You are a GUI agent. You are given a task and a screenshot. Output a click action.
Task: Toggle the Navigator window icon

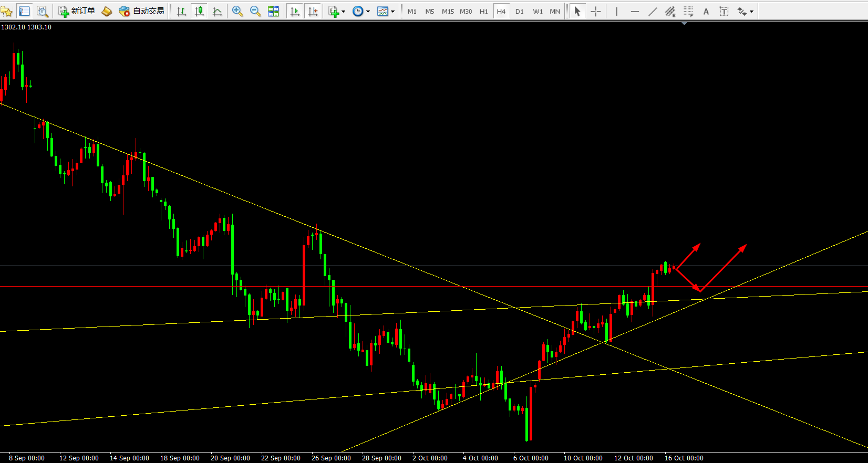click(x=24, y=11)
